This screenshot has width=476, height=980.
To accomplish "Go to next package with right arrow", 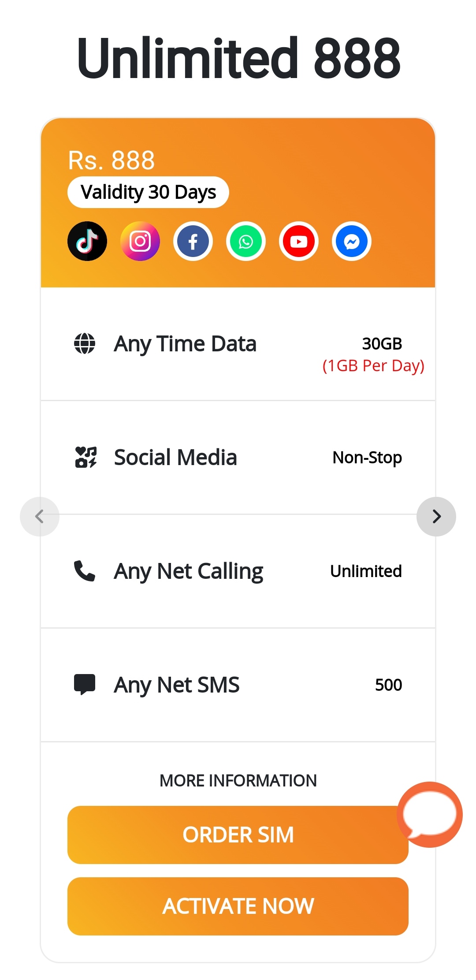I will tap(436, 517).
